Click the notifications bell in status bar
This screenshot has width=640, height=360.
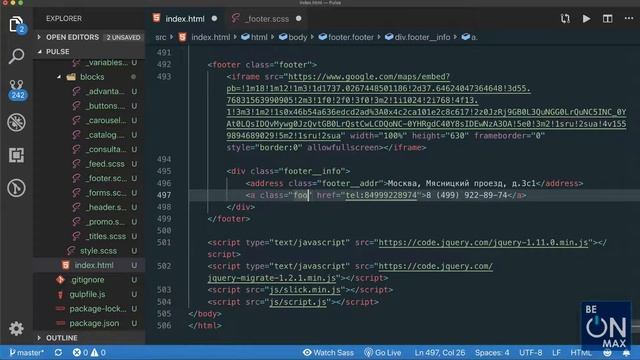[x=627, y=353]
